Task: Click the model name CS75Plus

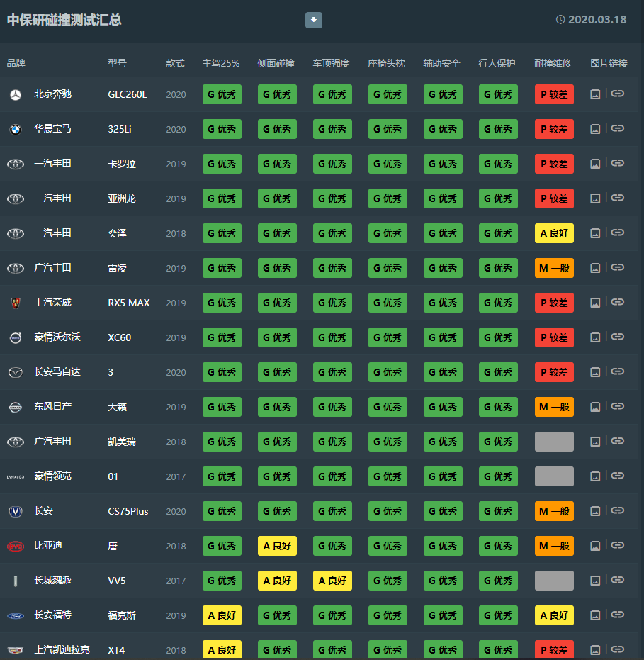Action: click(128, 511)
